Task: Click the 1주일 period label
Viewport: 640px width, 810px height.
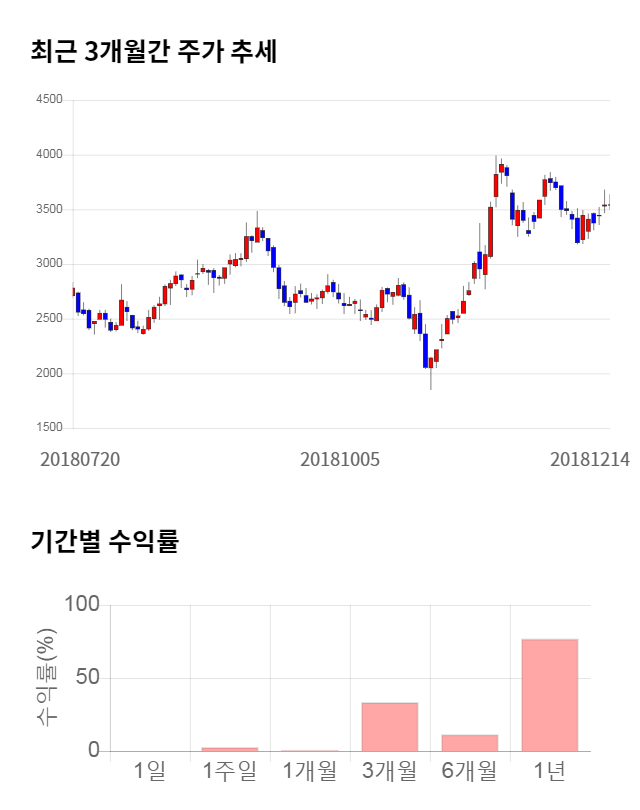Action: (230, 771)
